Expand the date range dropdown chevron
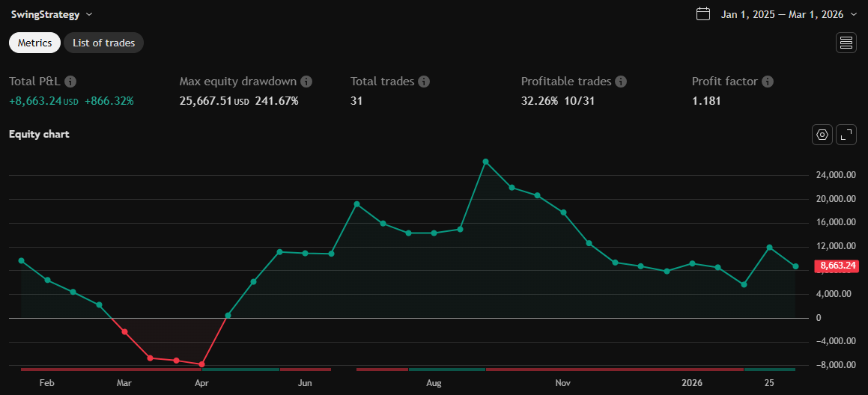Image resolution: width=868 pixels, height=395 pixels. (854, 14)
